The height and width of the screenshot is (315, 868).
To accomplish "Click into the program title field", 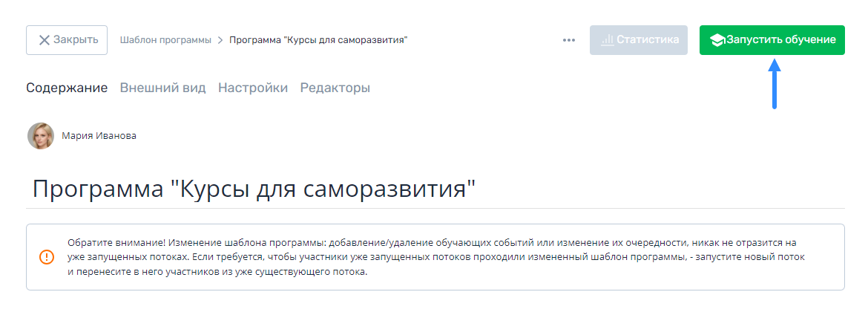I will pos(435,189).
